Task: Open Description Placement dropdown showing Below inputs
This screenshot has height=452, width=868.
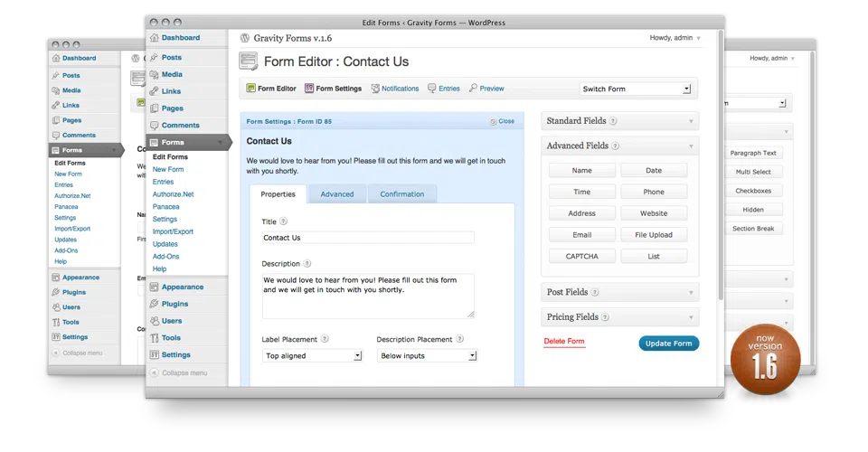Action: click(x=427, y=356)
